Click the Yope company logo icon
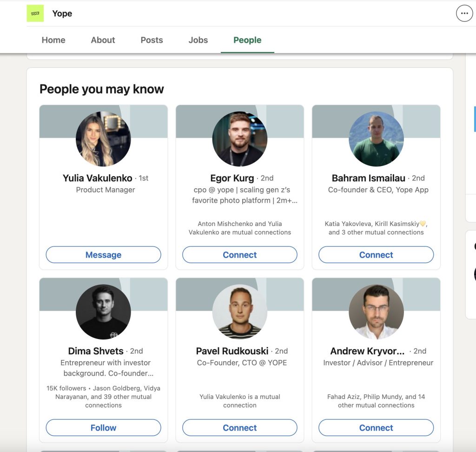The image size is (476, 452). pyautogui.click(x=35, y=13)
